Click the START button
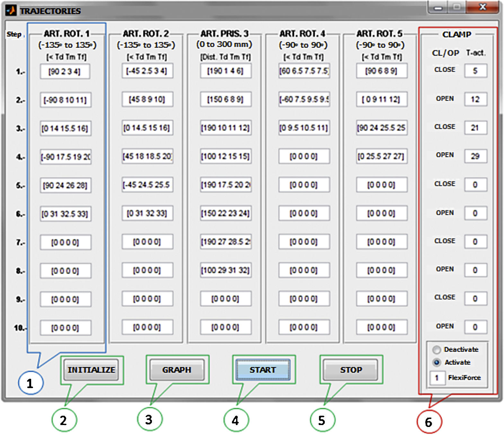 [x=263, y=370]
